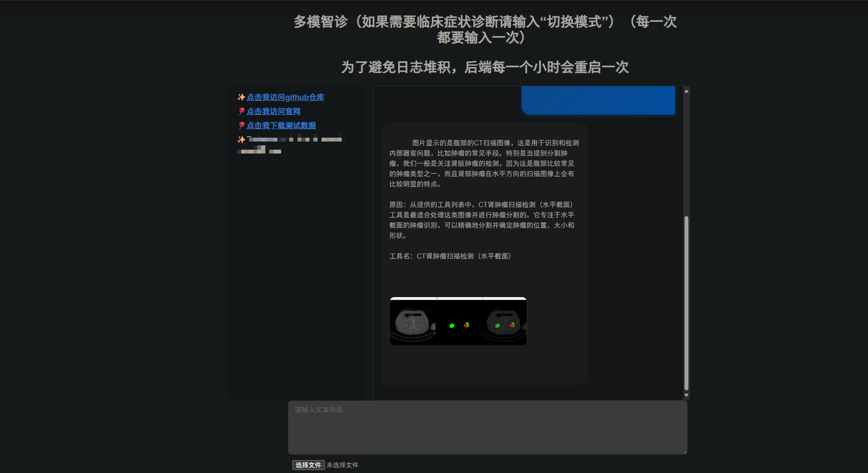Image resolution: width=868 pixels, height=473 pixels.
Task: Click the 未选择文件 status text
Action: [x=342, y=465]
